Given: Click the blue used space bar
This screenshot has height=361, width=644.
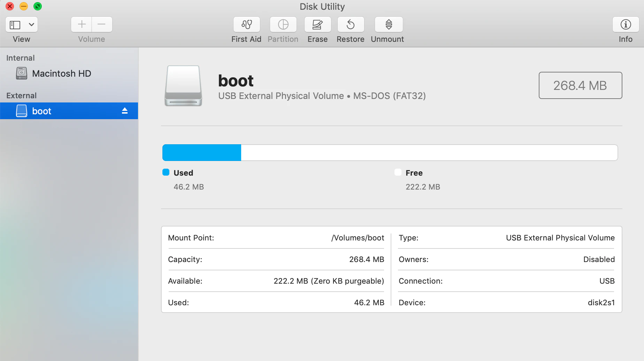Looking at the screenshot, I should click(202, 153).
